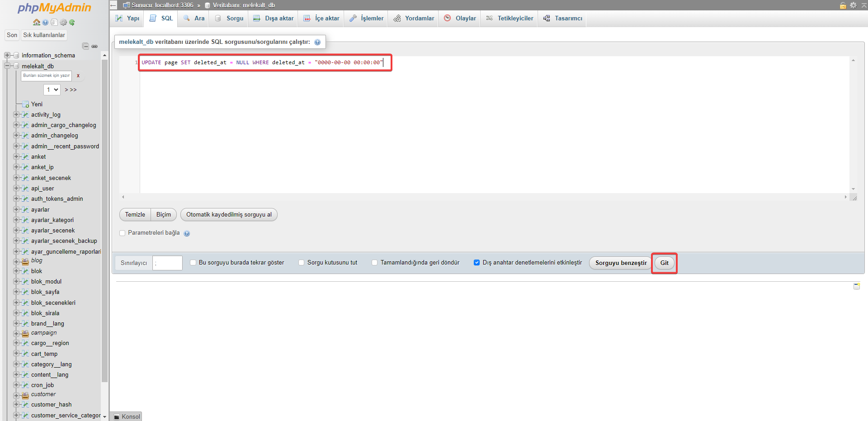Click into the SQL query editor text

[x=262, y=63]
